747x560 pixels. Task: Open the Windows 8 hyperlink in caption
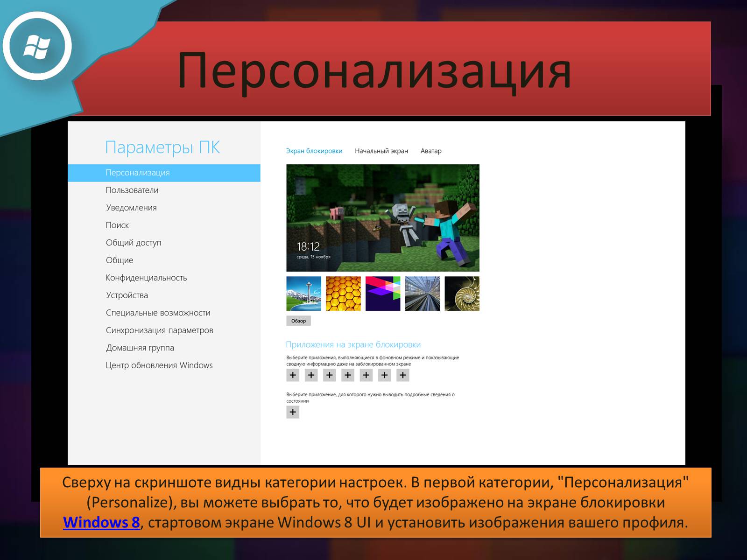point(101,522)
